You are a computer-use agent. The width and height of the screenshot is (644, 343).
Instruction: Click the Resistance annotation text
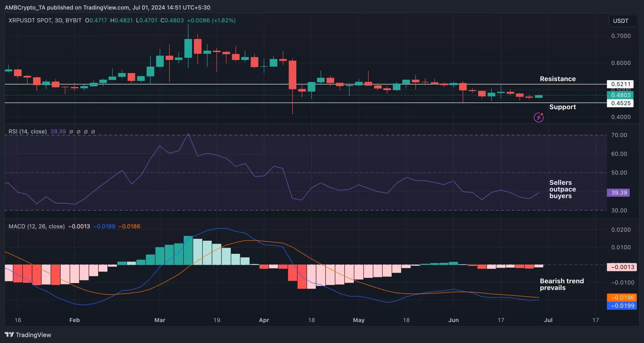558,79
